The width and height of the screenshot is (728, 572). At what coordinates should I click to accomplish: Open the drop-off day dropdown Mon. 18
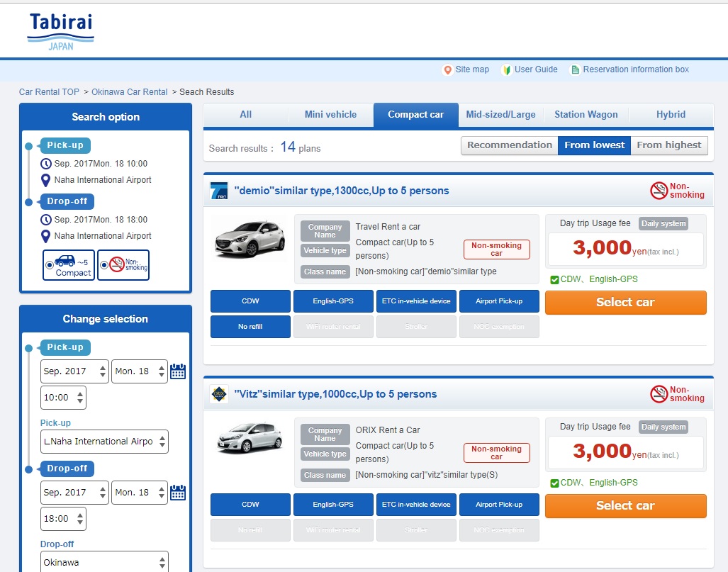[139, 493]
